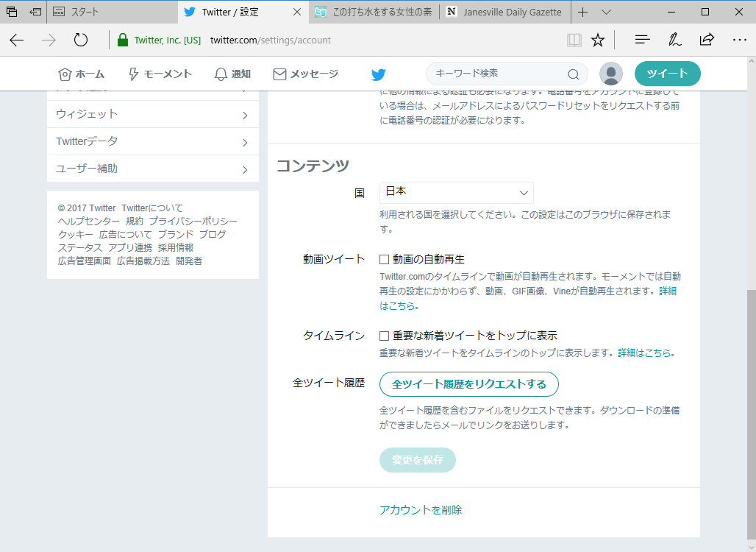Open メッセージ with the envelope icon
This screenshot has height=552, width=756.
click(279, 74)
